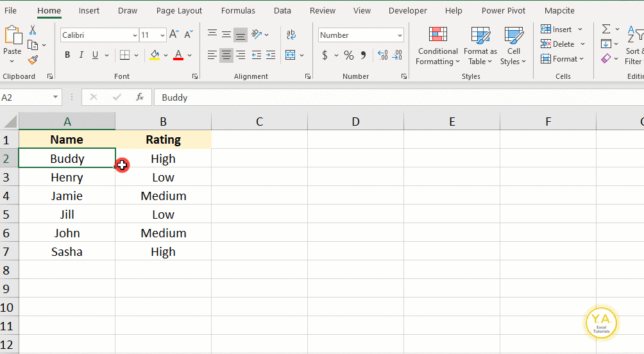Click the Name Box showing A2

(31, 97)
